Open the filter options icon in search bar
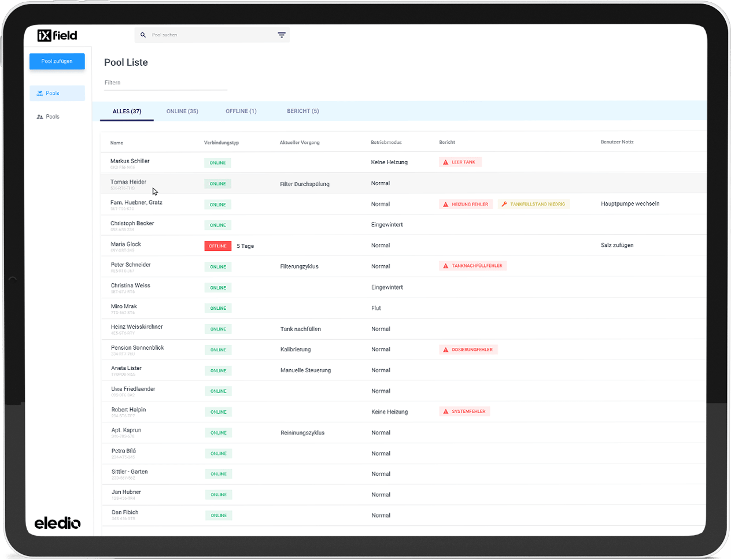The width and height of the screenshot is (731, 560). pos(282,35)
